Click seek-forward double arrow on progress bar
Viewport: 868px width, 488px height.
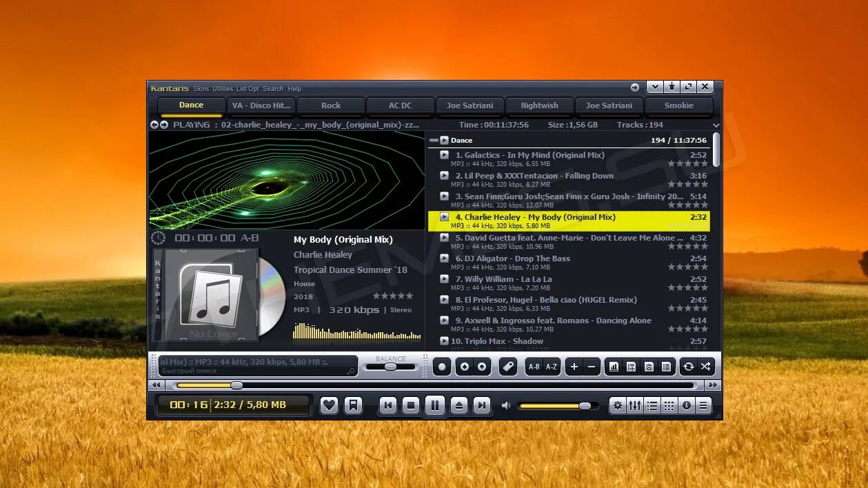pos(713,385)
